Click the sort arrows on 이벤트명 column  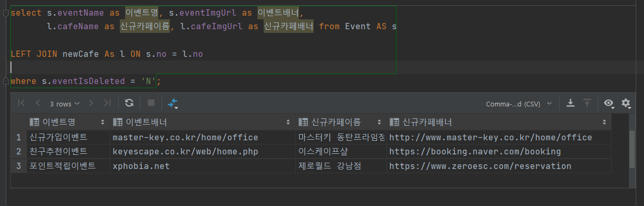(102, 123)
